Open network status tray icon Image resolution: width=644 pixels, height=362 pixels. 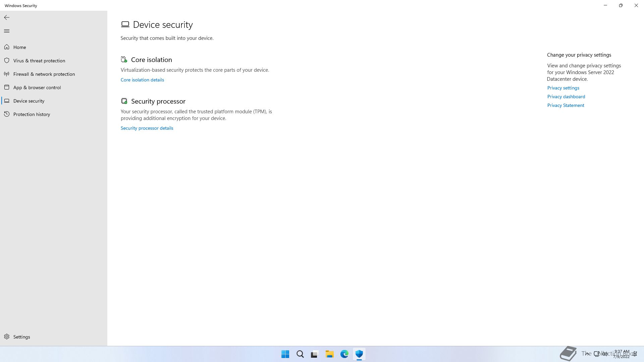(x=597, y=354)
